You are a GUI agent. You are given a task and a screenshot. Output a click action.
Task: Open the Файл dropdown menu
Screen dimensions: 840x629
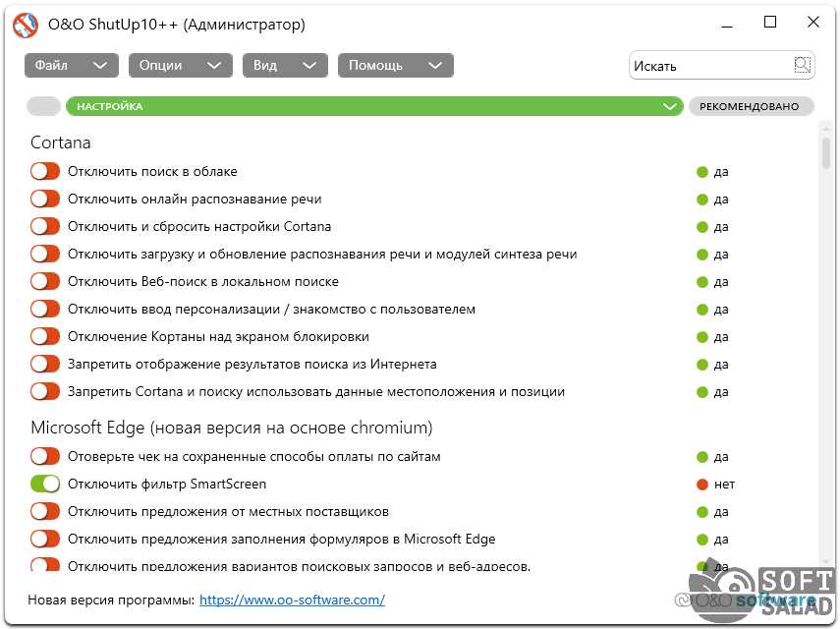(x=71, y=66)
